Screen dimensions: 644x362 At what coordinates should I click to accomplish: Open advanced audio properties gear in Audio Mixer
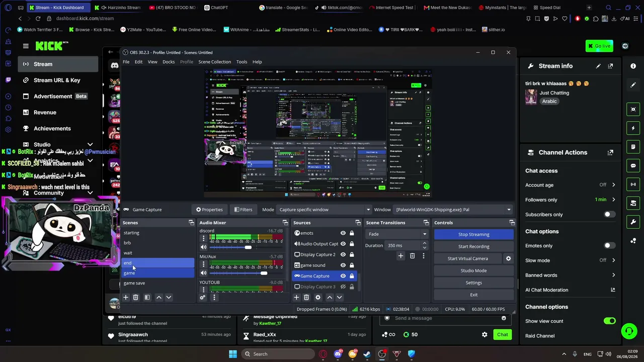tap(202, 298)
